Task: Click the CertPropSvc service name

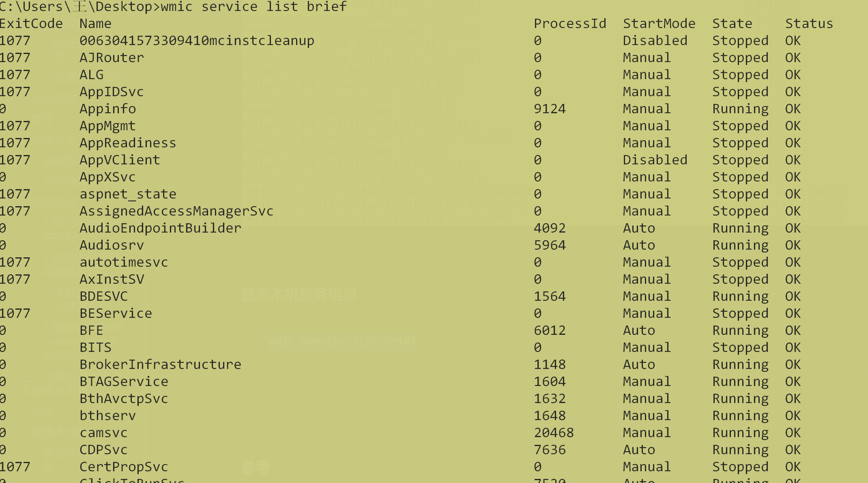Action: pyautogui.click(x=124, y=467)
